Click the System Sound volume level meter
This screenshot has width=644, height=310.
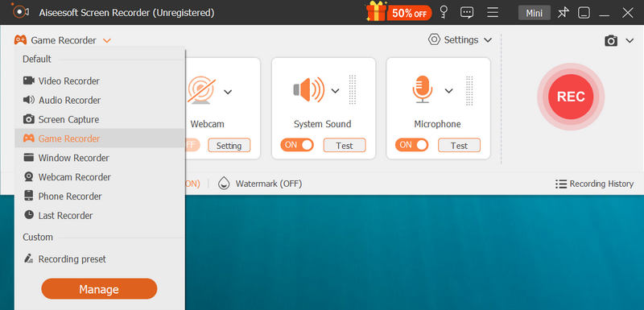(x=353, y=89)
